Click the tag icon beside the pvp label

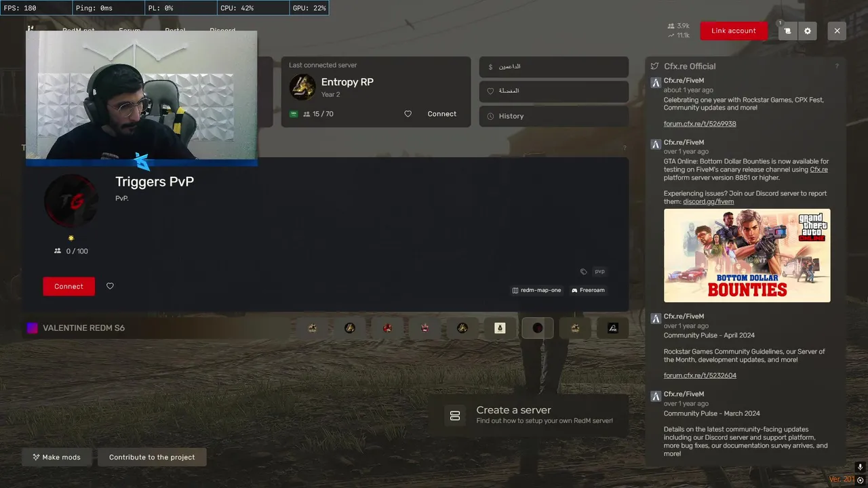coord(583,271)
